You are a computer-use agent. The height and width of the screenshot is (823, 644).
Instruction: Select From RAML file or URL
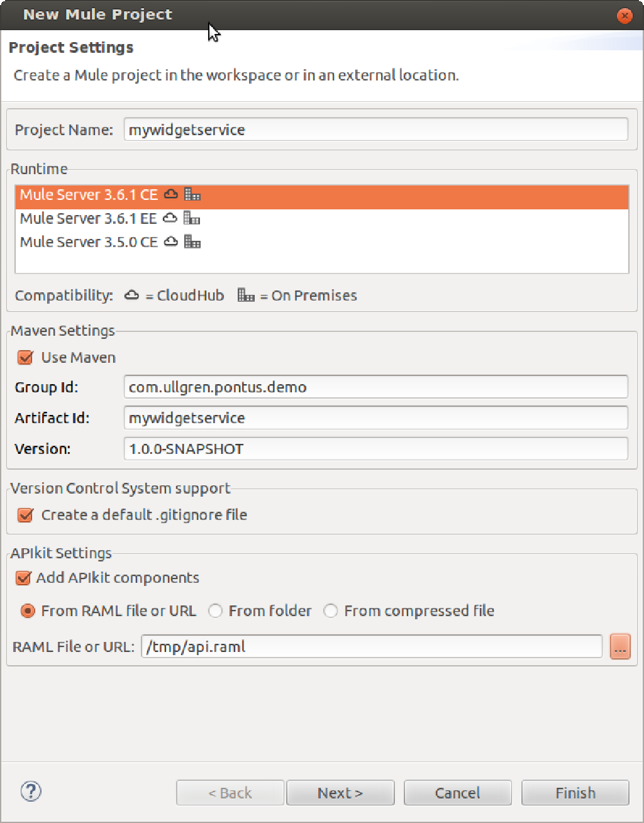[x=28, y=610]
